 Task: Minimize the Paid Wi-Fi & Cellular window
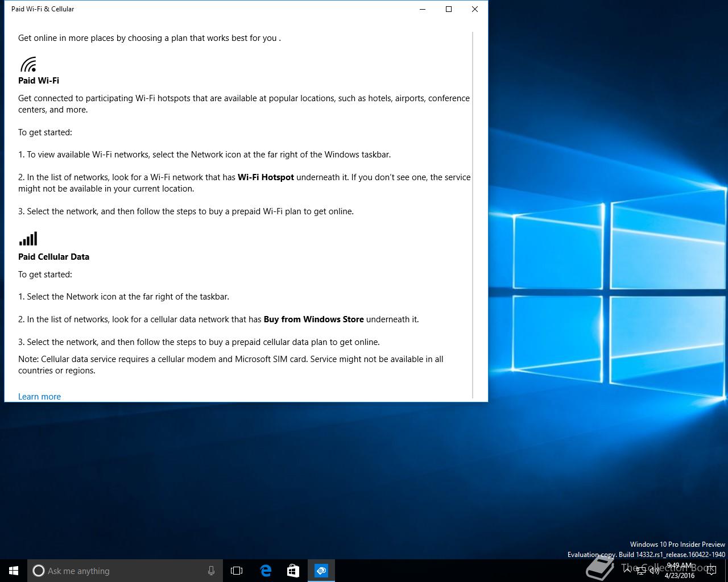(423, 9)
